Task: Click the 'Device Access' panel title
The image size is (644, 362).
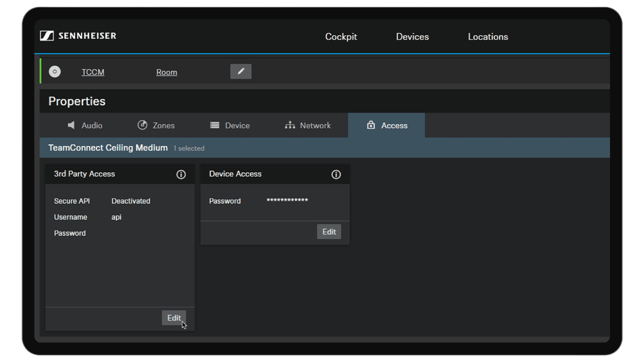Action: point(235,174)
